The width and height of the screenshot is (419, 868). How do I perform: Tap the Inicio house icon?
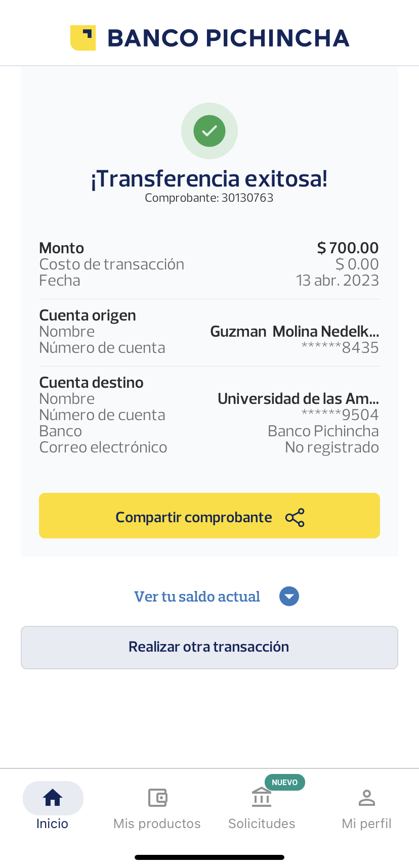pyautogui.click(x=53, y=798)
